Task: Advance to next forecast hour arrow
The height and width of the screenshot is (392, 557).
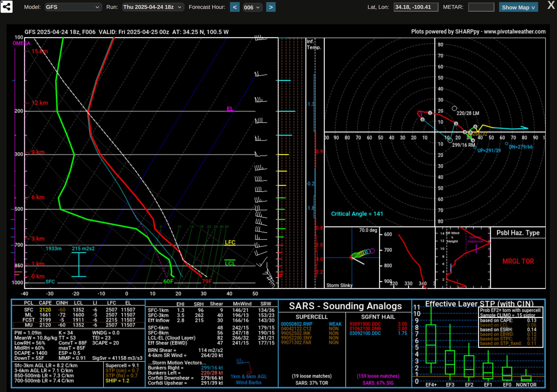Action: pos(271,7)
